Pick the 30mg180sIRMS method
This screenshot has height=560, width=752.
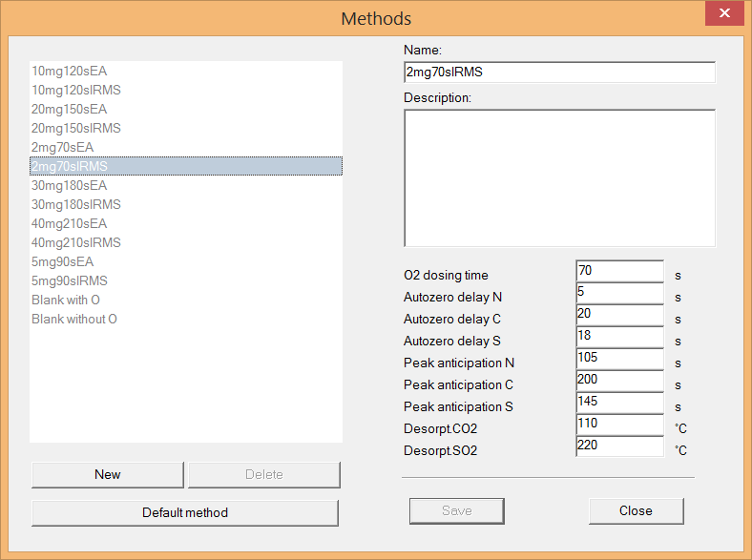pos(75,204)
